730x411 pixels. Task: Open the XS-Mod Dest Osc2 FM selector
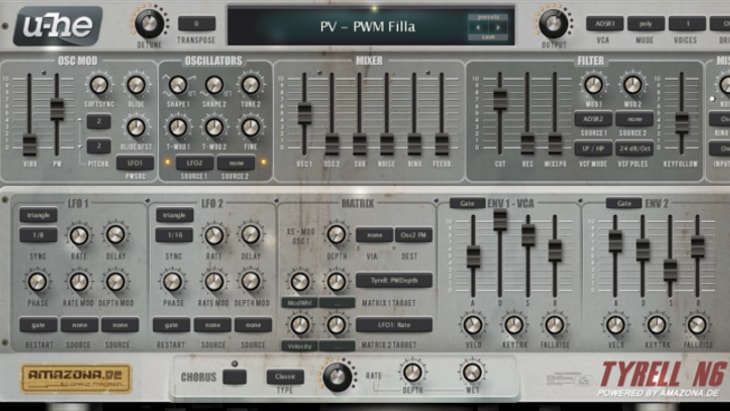pos(413,235)
